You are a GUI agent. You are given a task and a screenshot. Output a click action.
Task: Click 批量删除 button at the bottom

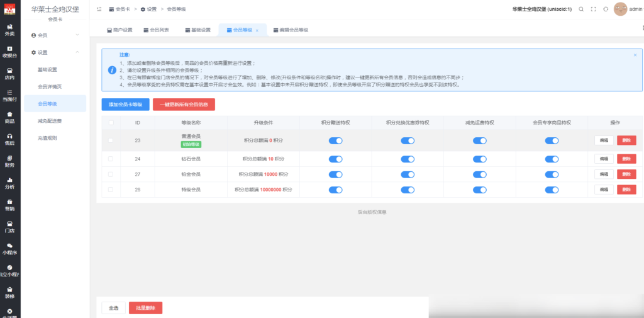pyautogui.click(x=145, y=308)
